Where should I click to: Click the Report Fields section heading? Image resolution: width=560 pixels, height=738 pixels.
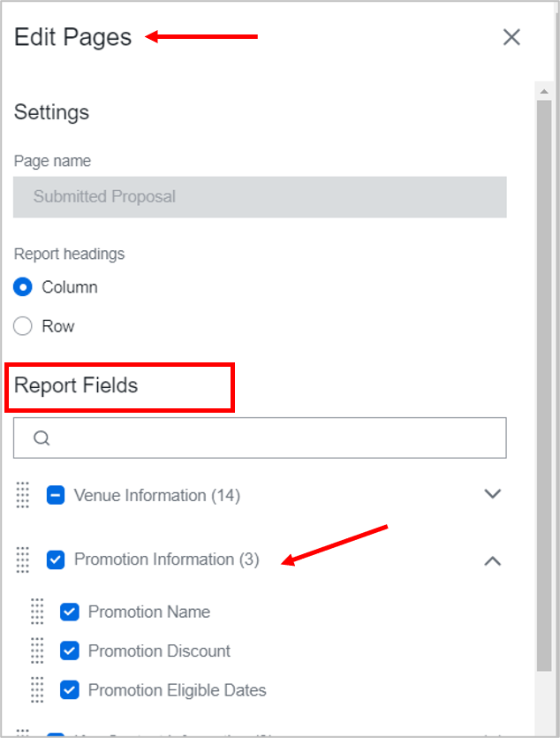point(78,386)
